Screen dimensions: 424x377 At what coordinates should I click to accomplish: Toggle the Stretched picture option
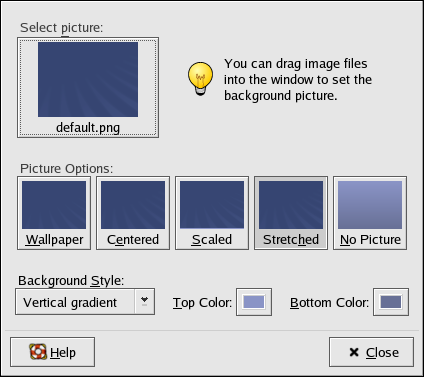[x=291, y=213]
